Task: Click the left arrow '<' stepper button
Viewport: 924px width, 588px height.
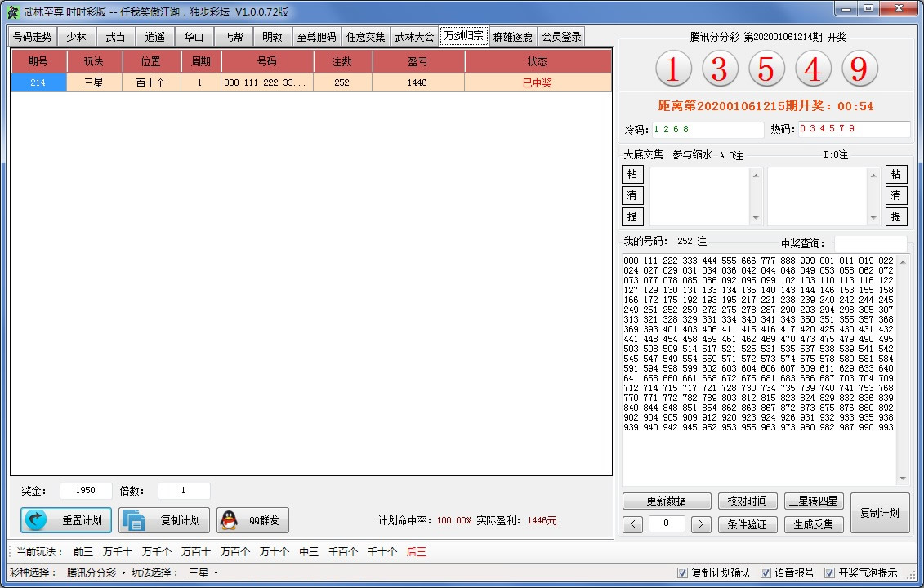Action: point(632,524)
